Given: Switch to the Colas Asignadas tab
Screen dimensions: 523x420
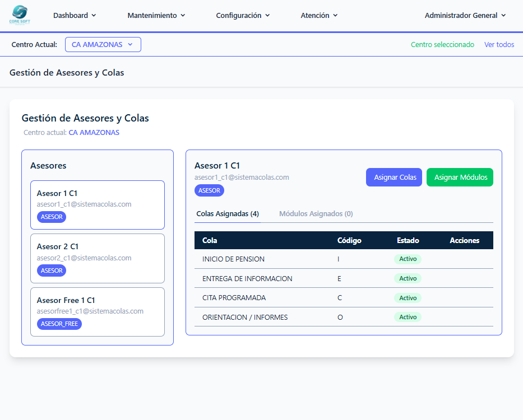Looking at the screenshot, I should pos(228,214).
